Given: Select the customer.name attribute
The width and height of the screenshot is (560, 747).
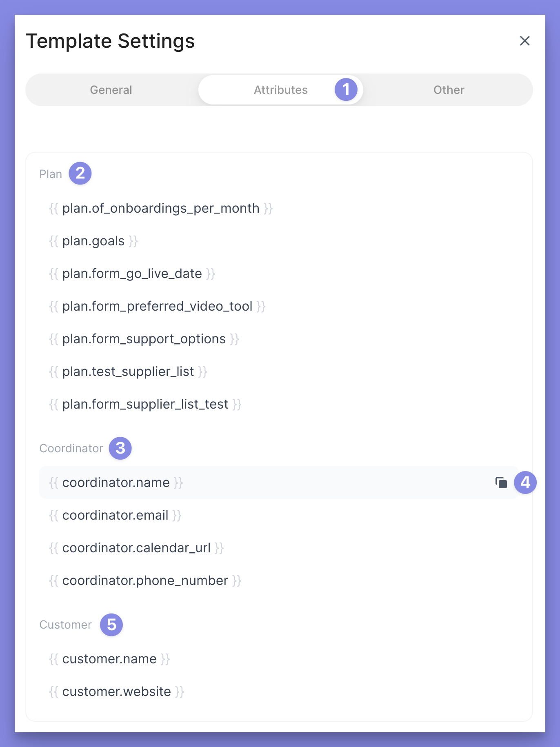Looking at the screenshot, I should 109,659.
